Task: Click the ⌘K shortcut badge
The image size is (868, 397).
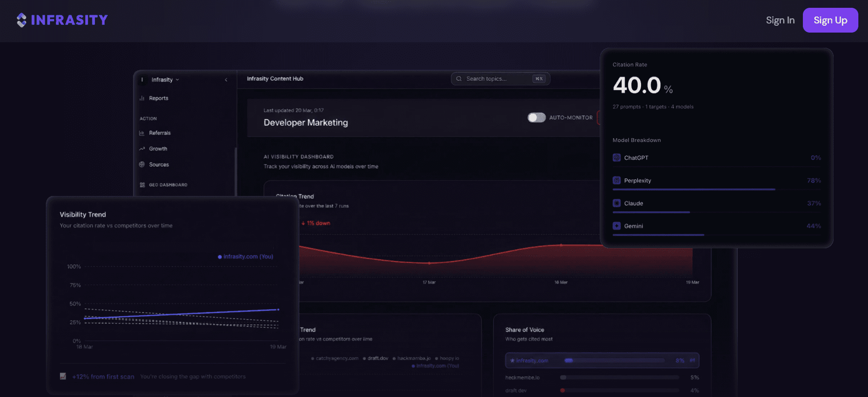Action: (539, 79)
